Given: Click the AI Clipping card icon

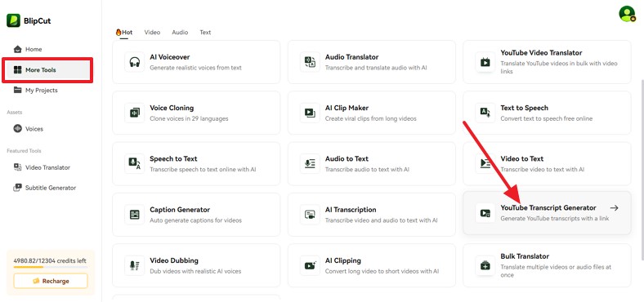Looking at the screenshot, I should coord(310,265).
